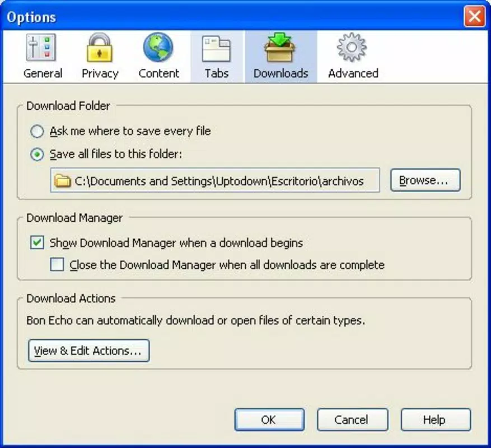Open the Tabs options pane
Screen dimensions: 491x448
pyautogui.click(x=217, y=57)
